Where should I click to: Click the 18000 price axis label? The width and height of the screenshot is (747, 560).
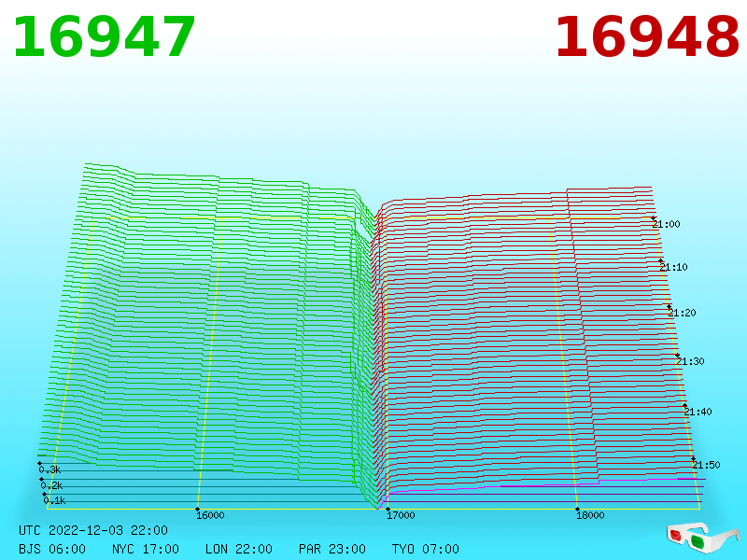coord(590,515)
